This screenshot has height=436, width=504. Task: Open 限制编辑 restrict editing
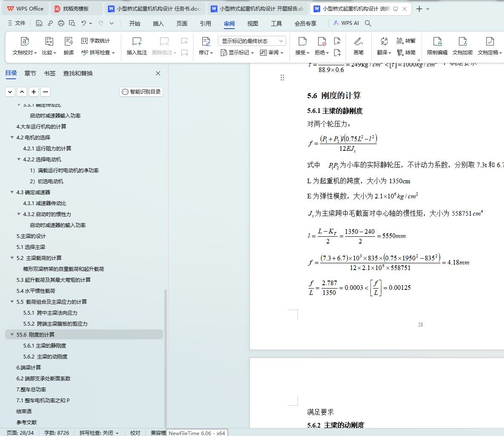point(437,46)
